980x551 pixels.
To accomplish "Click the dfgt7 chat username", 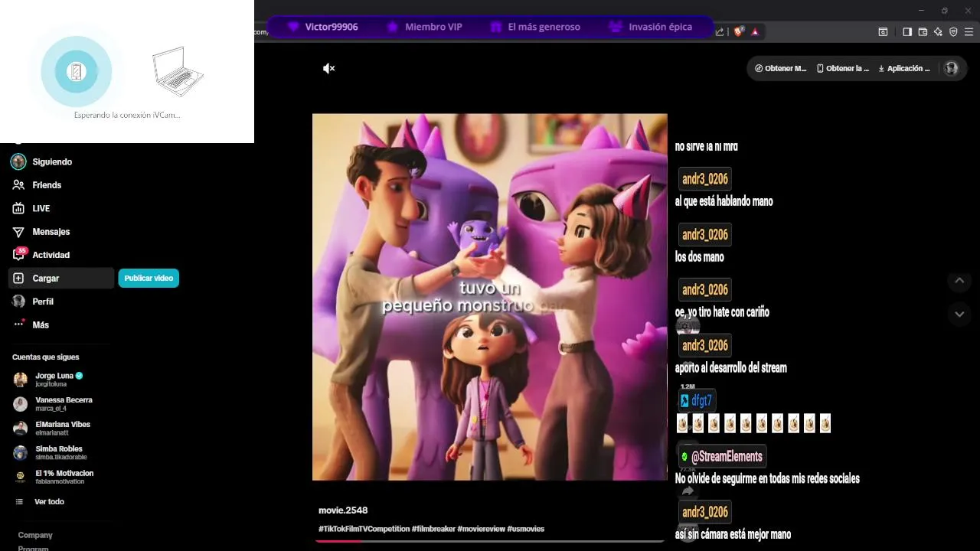I will pyautogui.click(x=696, y=400).
